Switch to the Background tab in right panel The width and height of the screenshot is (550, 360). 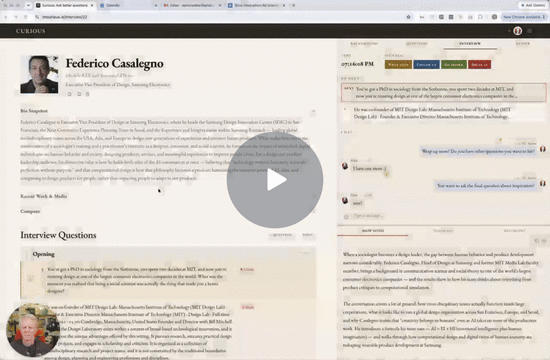point(364,44)
